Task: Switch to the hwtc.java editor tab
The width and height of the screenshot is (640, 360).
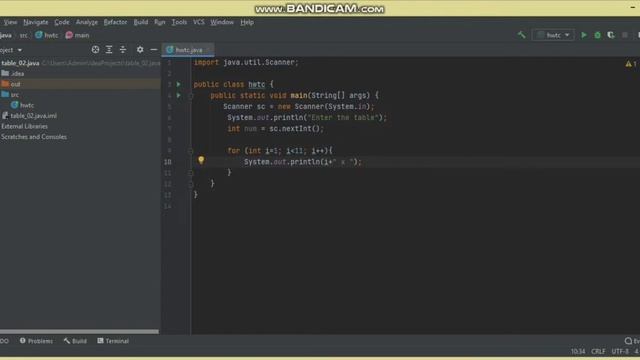Action: coord(188,50)
